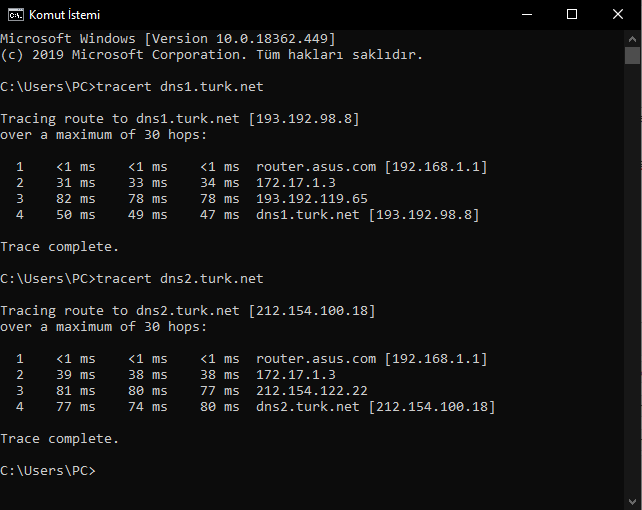This screenshot has width=642, height=510.
Task: Click the final C:\Users\PC> prompt line
Action: click(48, 471)
